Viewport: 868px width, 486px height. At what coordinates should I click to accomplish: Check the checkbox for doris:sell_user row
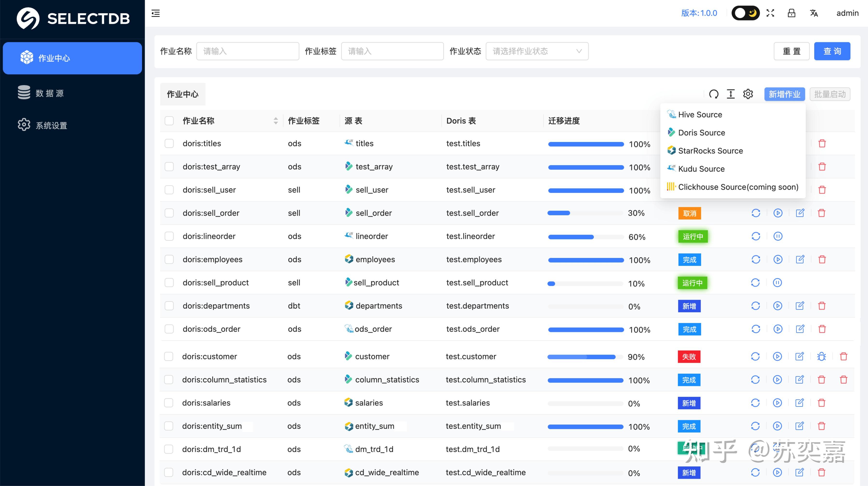click(169, 190)
